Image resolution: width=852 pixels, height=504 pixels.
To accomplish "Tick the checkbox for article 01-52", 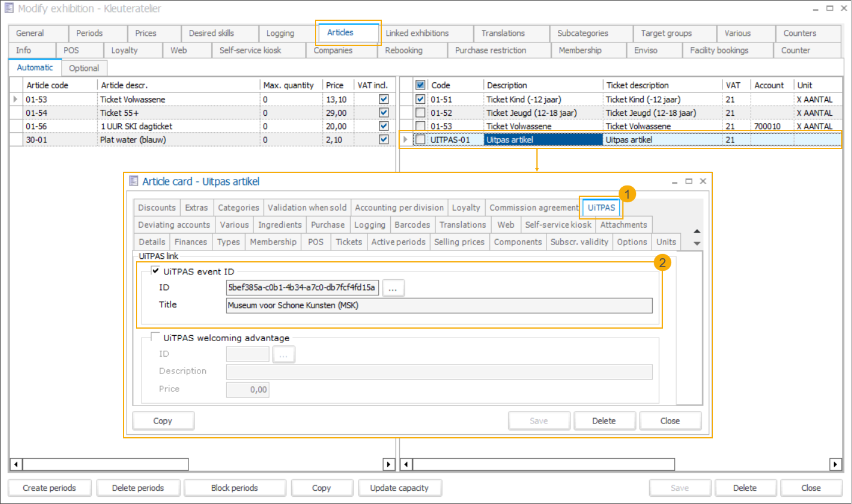I will click(421, 113).
